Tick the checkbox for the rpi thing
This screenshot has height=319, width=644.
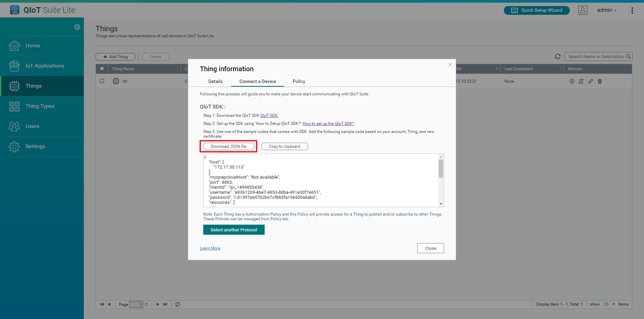pyautogui.click(x=102, y=81)
